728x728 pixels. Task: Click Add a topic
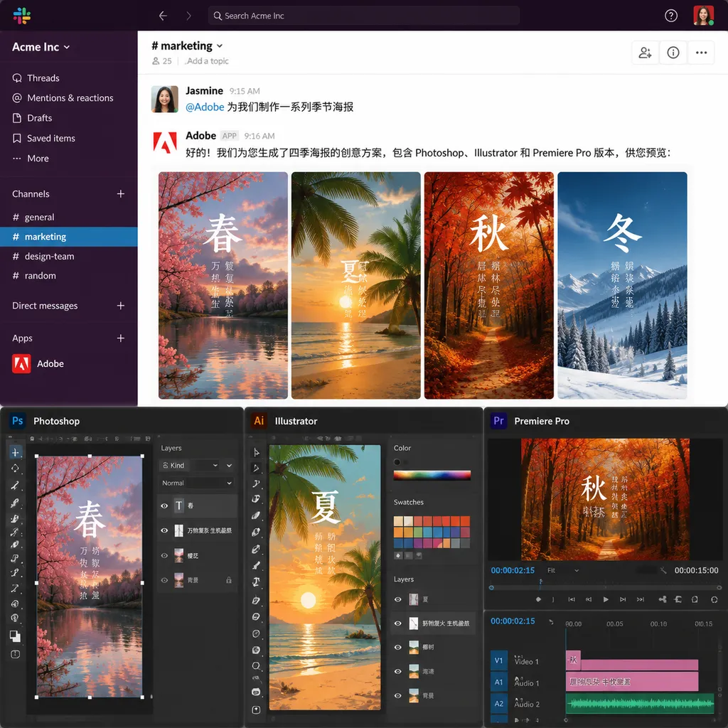[208, 61]
